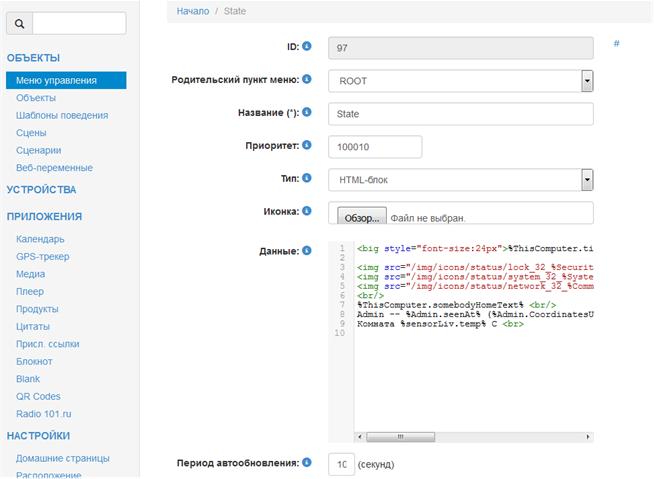Click info icon next to Период автообновления
654x479 pixels.
tap(306, 463)
